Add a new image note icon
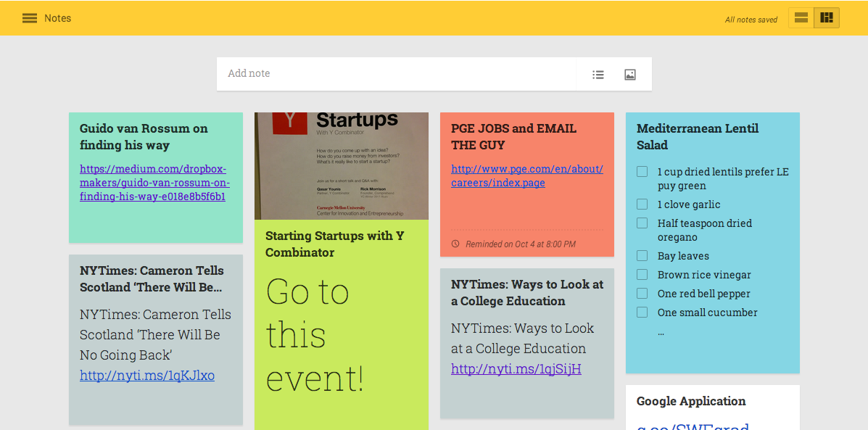The image size is (868, 430). click(630, 74)
